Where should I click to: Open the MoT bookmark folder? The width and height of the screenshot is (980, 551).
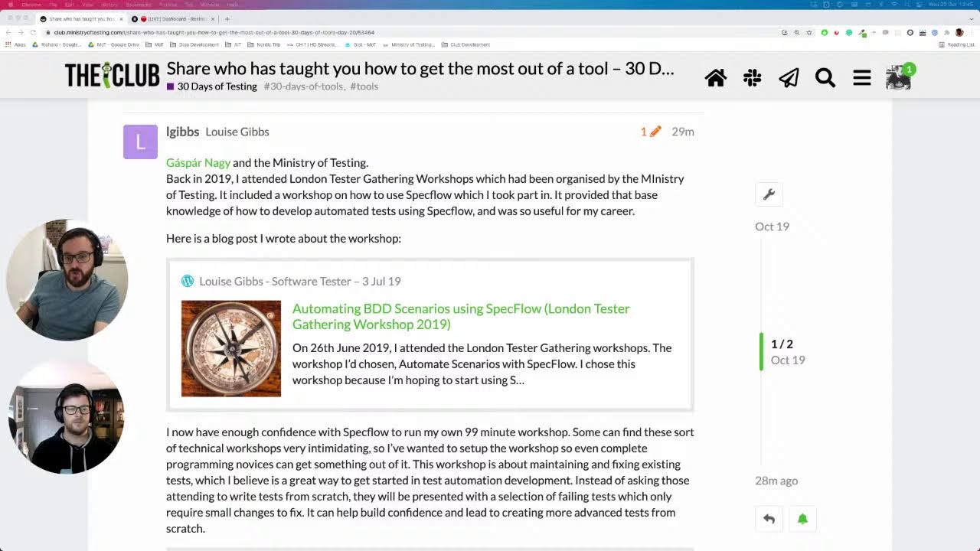point(155,44)
